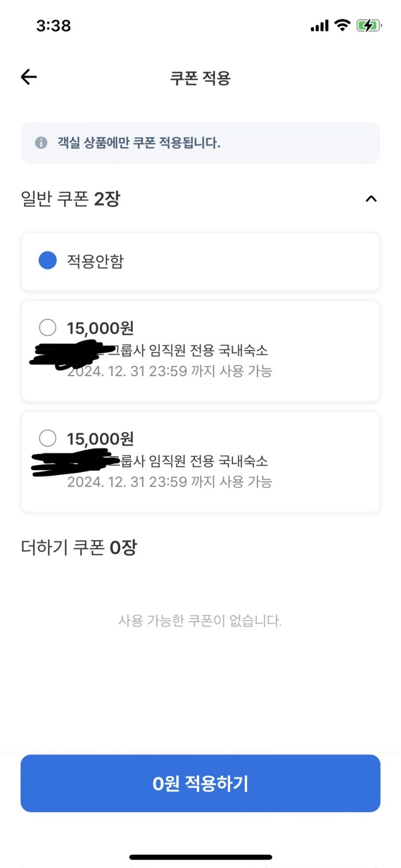Select the first 15,000원 coupon radio button

click(x=47, y=327)
